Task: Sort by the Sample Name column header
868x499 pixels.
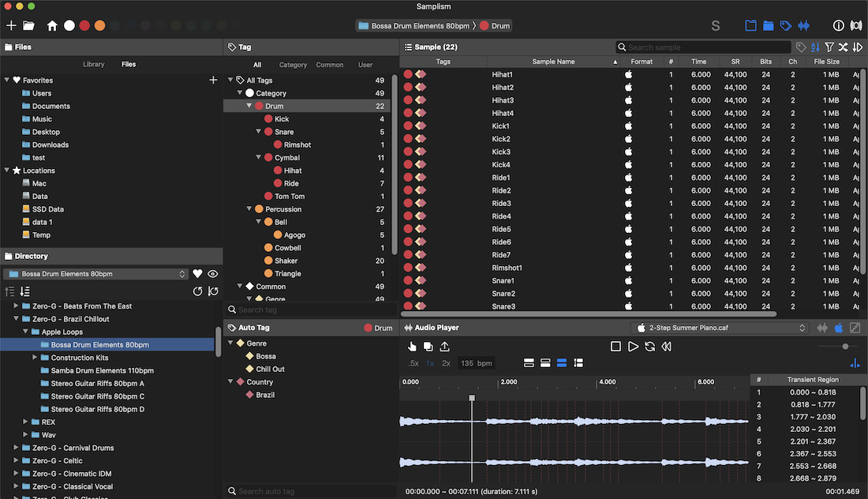Action: [553, 62]
